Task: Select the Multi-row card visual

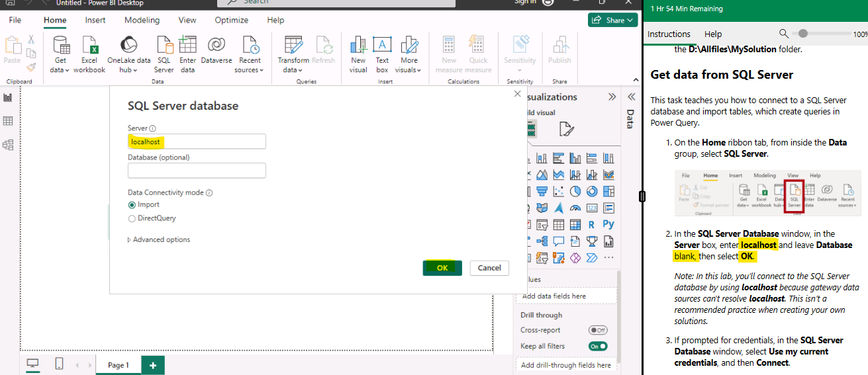Action: [608, 208]
